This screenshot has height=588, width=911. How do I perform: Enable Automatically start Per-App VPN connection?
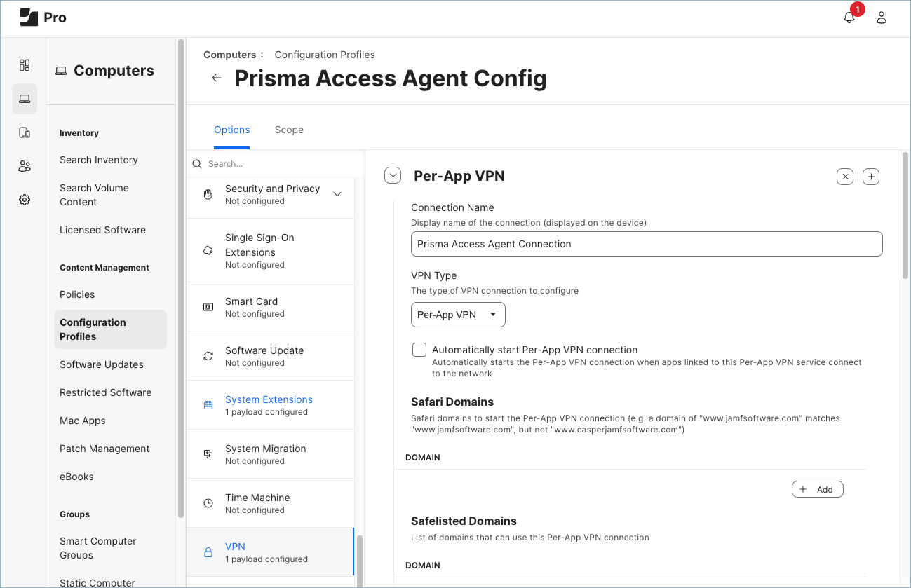(419, 349)
